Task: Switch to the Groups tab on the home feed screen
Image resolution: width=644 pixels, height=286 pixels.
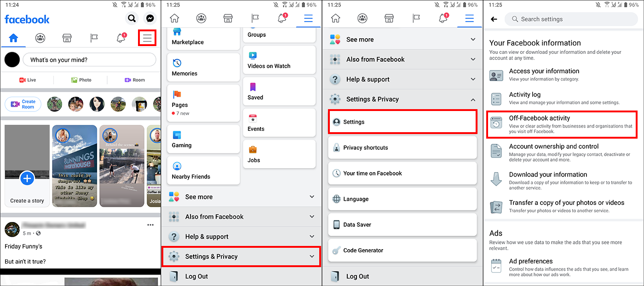Action: [40, 38]
